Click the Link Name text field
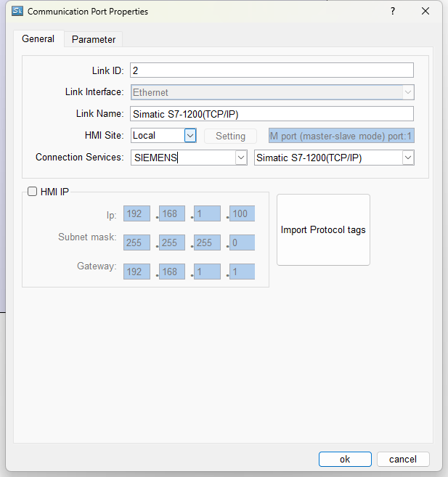This screenshot has width=448, height=477. coord(272,114)
